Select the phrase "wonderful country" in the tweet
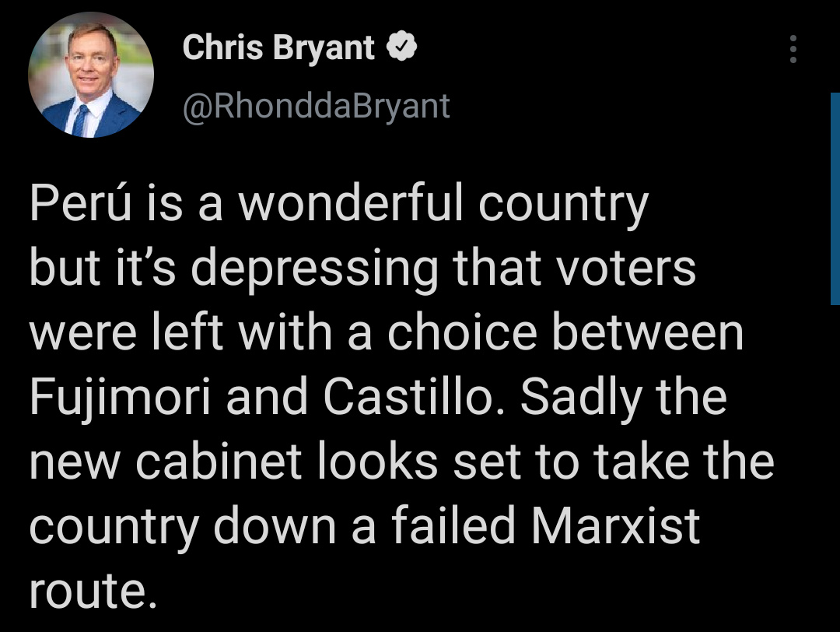This screenshot has height=632, width=840. tap(442, 204)
